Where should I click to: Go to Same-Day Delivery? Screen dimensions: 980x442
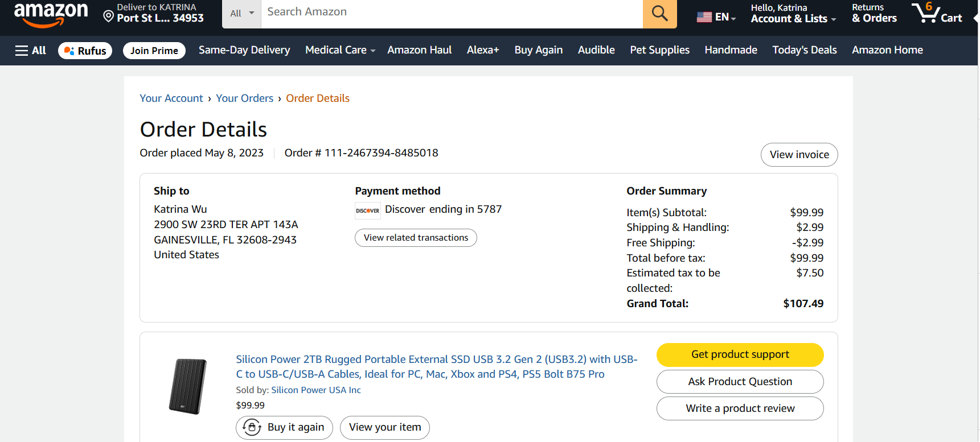point(244,50)
